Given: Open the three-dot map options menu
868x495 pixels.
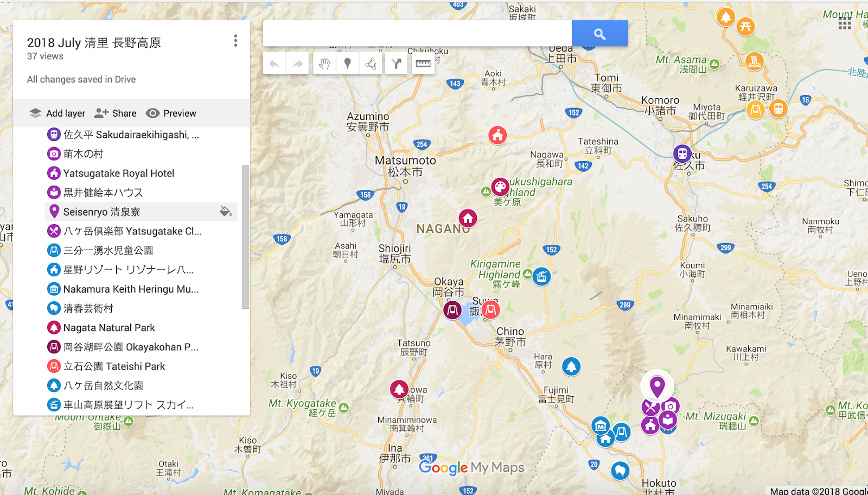Looking at the screenshot, I should tap(235, 41).
